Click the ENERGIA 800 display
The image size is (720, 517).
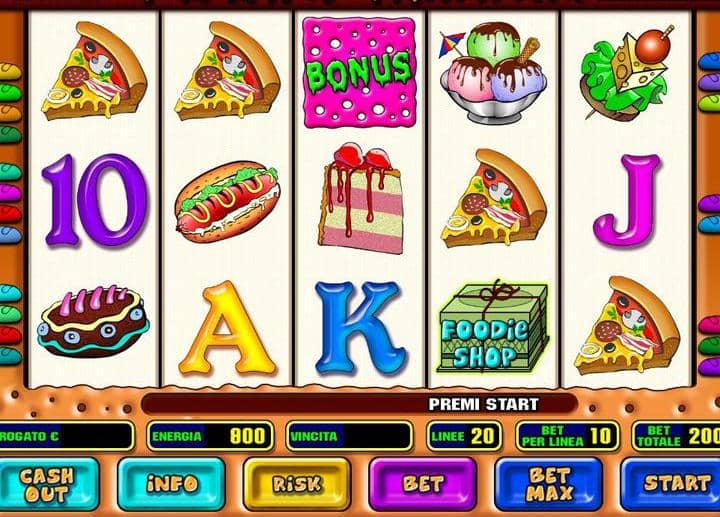click(x=210, y=436)
